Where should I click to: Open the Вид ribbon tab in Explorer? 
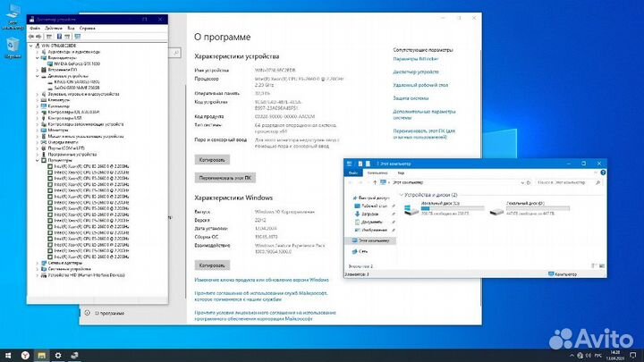401,173
